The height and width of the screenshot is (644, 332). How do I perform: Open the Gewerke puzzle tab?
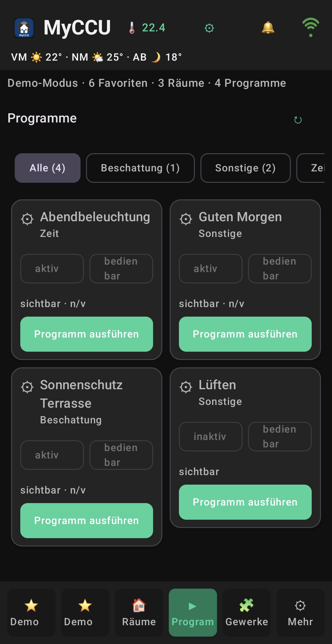247,613
